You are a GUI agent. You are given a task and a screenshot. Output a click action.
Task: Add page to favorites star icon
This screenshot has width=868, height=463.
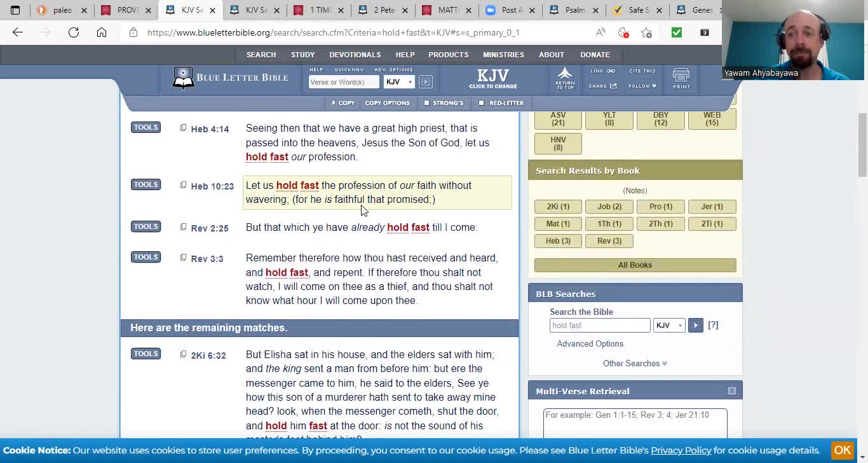[646, 32]
